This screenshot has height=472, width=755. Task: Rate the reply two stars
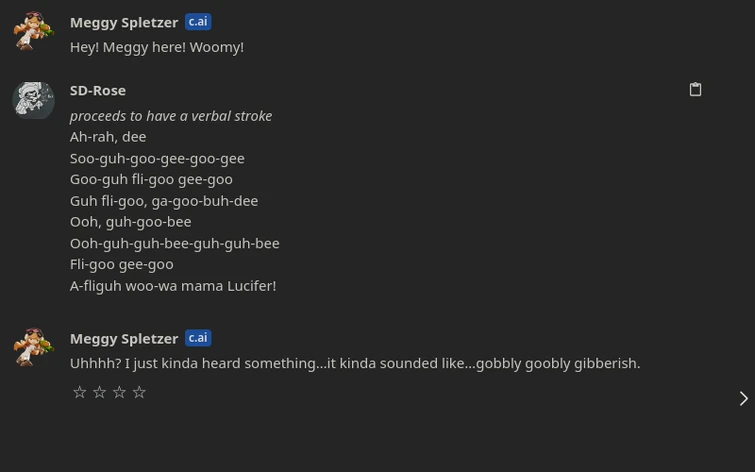pyautogui.click(x=100, y=392)
